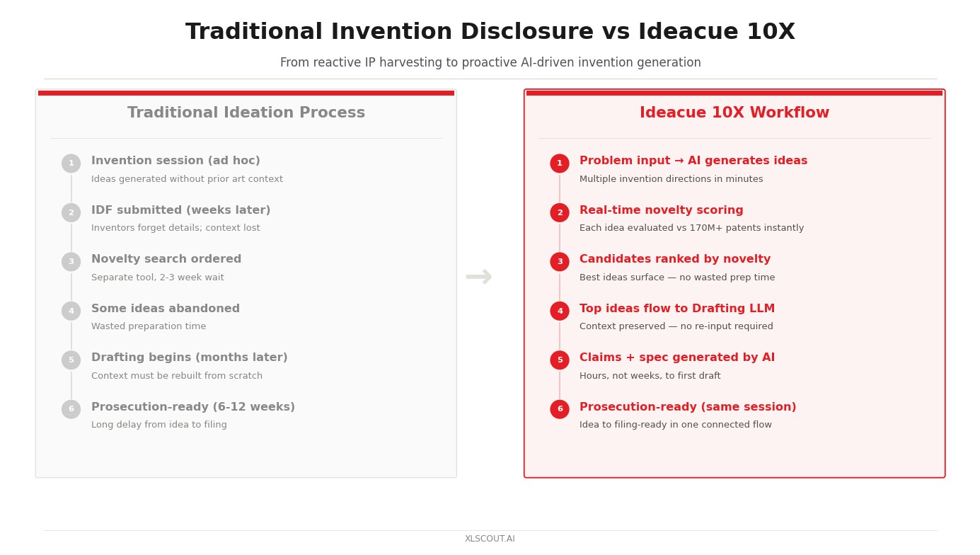Click 'Prosecution-ready (same session)' step title
The image size is (980, 555).
click(x=688, y=408)
